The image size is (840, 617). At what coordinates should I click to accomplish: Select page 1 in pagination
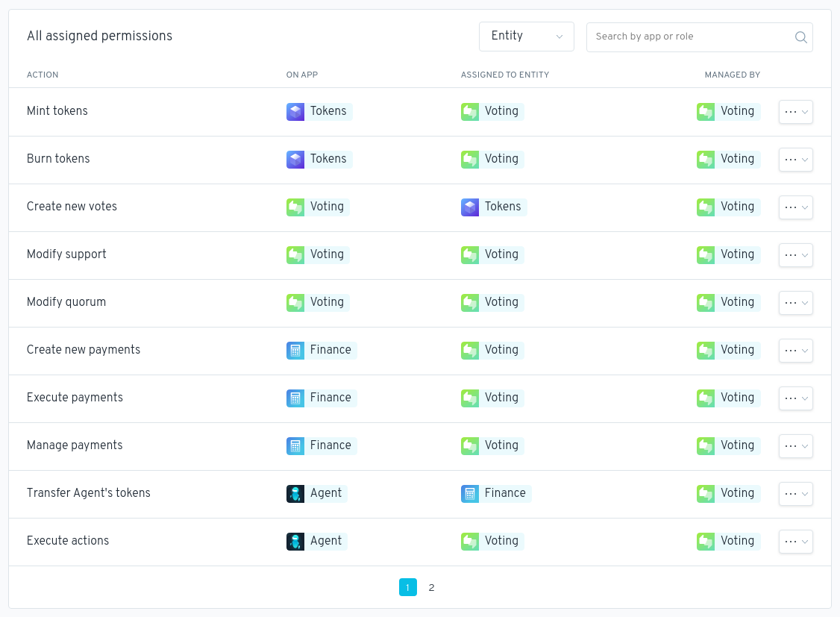tap(408, 588)
